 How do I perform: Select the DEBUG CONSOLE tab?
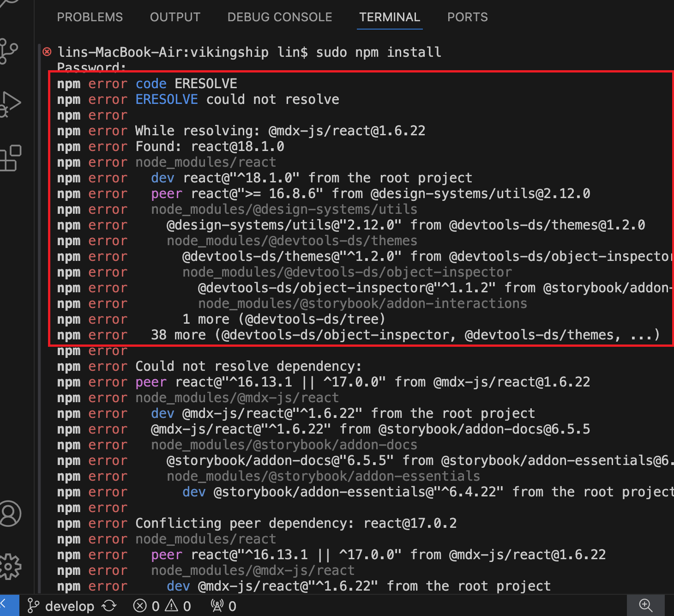pos(280,17)
